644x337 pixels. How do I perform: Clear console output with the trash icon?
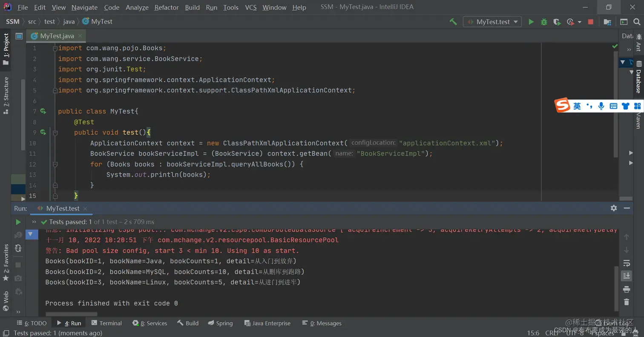tap(627, 302)
